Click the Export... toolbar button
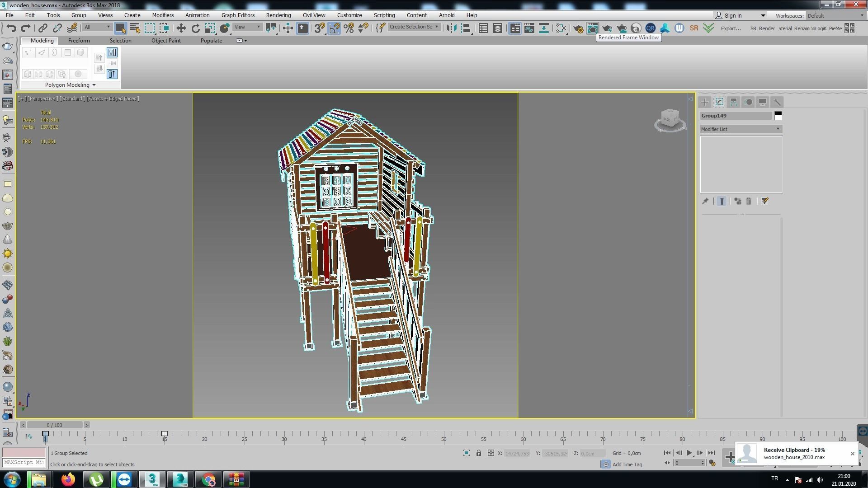 731,28
